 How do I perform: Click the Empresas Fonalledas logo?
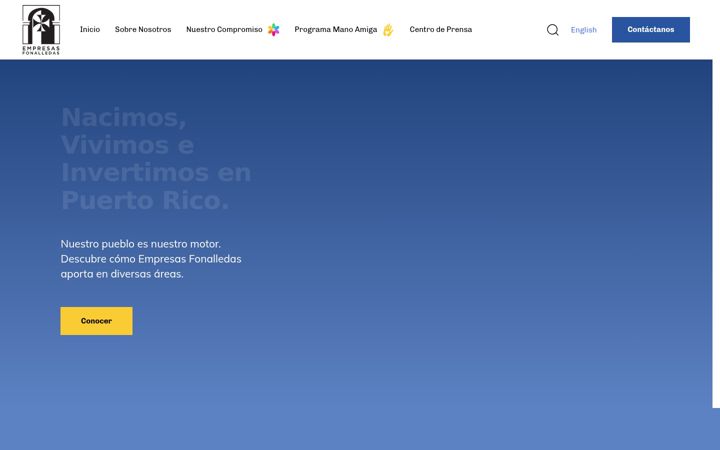(x=41, y=30)
